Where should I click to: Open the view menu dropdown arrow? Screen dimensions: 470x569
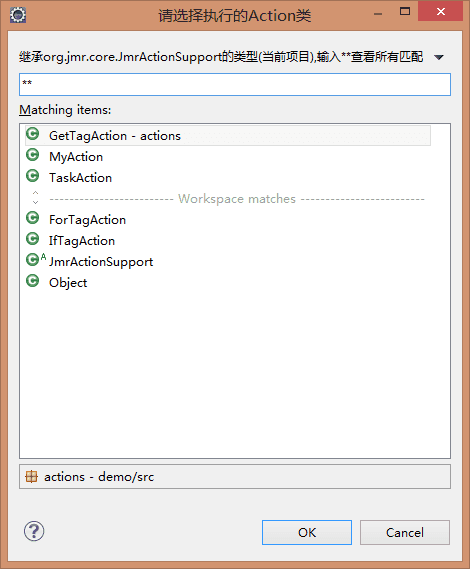[439, 57]
